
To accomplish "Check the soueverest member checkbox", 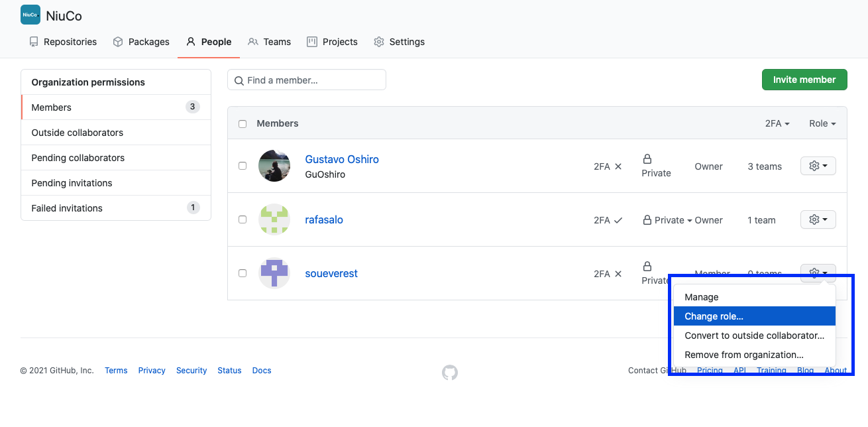I will point(243,273).
